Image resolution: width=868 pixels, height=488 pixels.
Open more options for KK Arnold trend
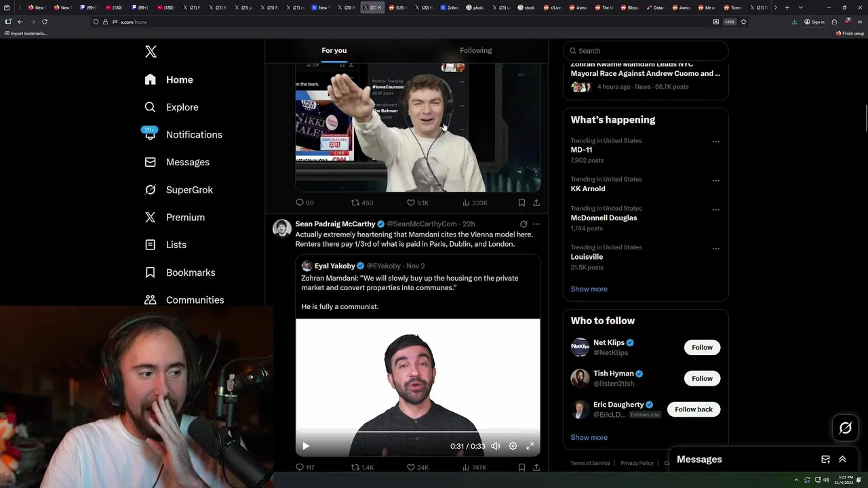coord(716,180)
